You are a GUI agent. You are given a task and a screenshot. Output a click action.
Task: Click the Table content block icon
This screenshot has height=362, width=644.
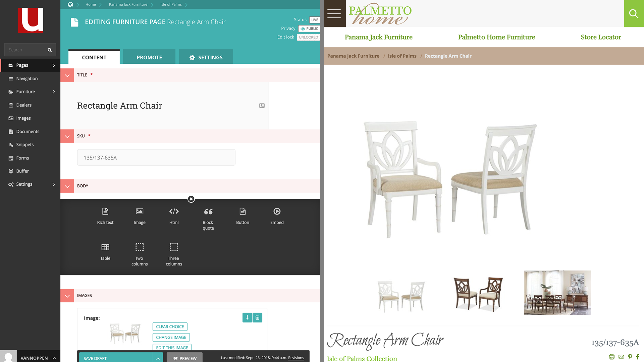(105, 247)
